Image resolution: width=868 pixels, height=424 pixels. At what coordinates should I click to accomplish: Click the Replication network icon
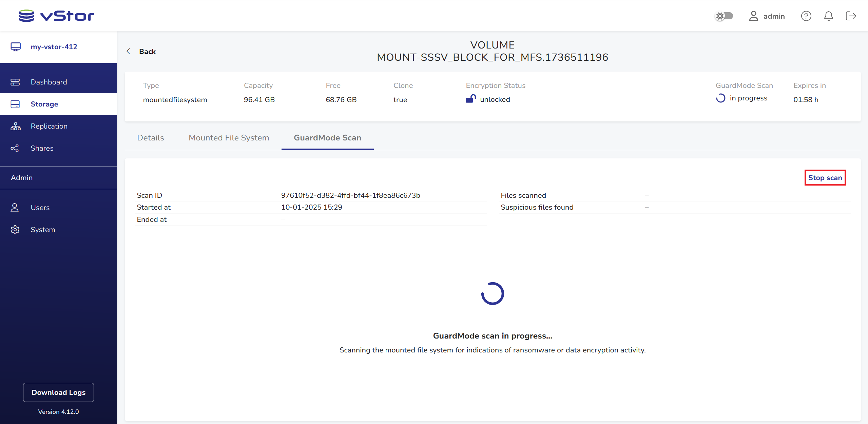point(15,126)
